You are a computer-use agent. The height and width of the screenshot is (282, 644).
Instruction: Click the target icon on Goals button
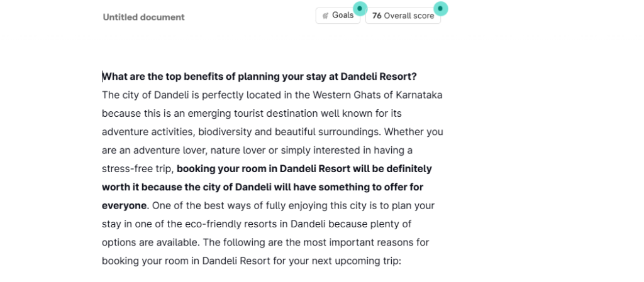coord(325,16)
